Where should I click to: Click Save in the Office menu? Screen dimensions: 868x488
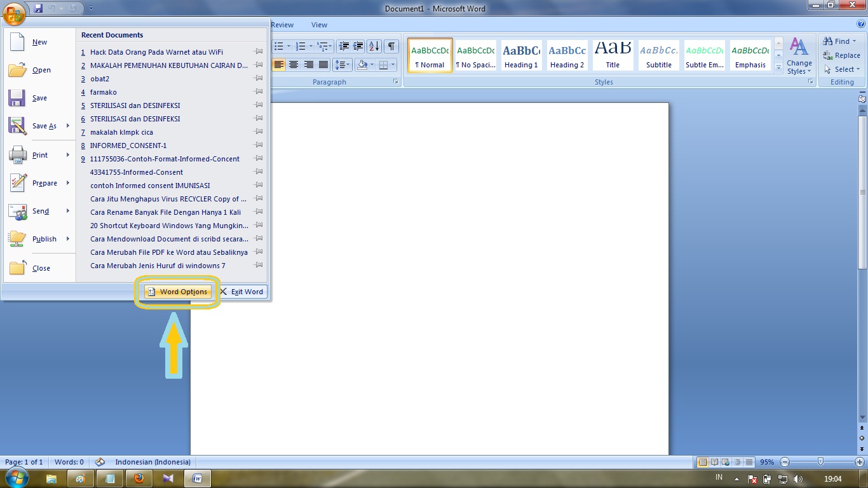[x=39, y=98]
